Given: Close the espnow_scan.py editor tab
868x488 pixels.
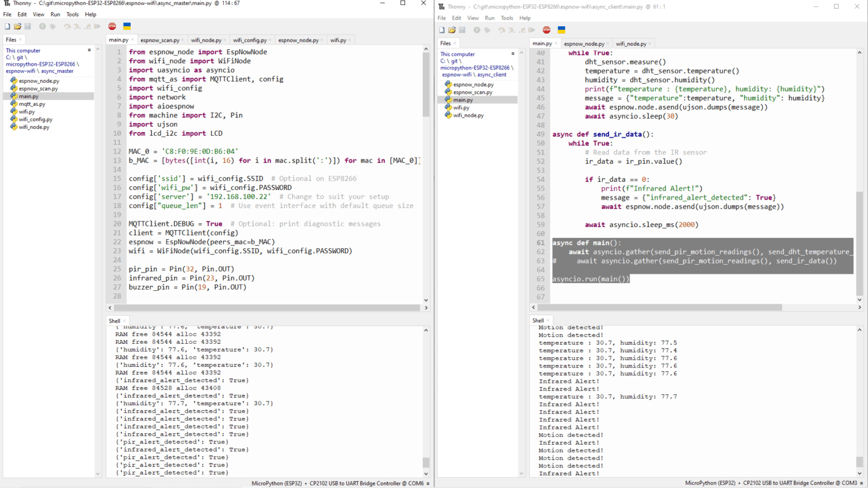Looking at the screenshot, I should coord(184,40).
